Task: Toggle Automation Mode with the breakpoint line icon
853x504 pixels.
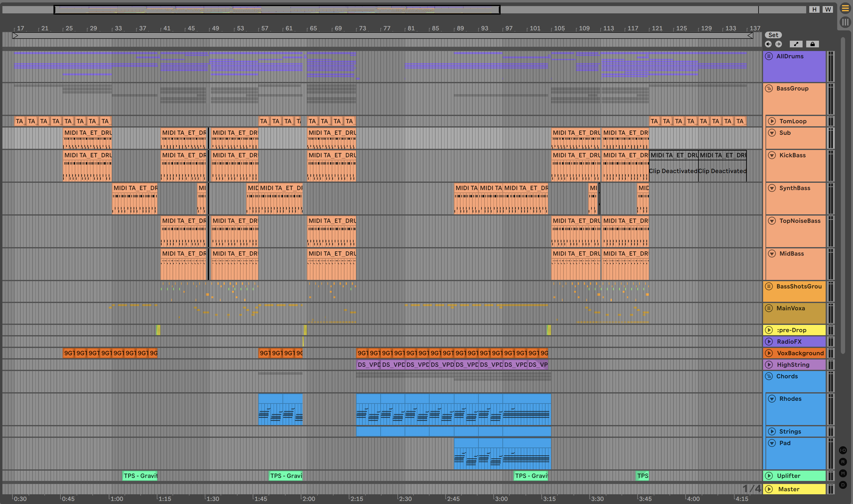Action: click(x=796, y=44)
